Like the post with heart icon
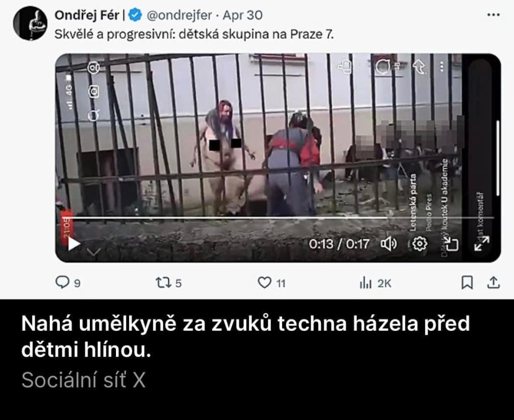 tap(264, 283)
